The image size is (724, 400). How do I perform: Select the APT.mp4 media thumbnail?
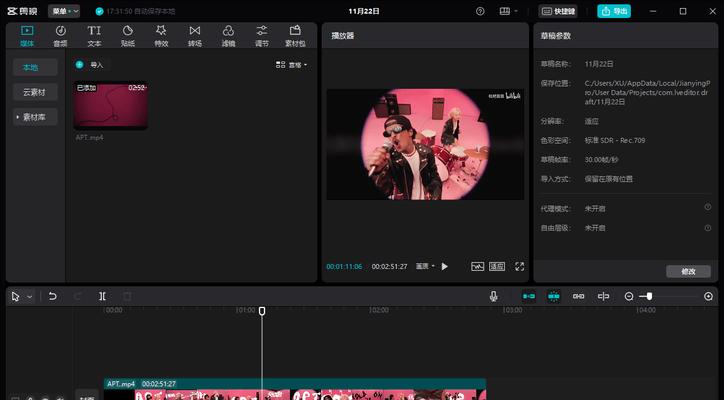(111, 106)
